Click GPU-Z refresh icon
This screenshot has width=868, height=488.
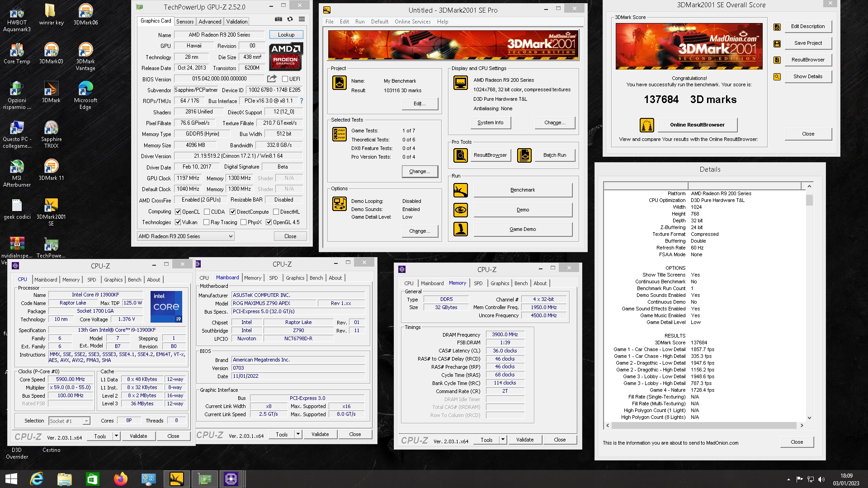(x=290, y=19)
